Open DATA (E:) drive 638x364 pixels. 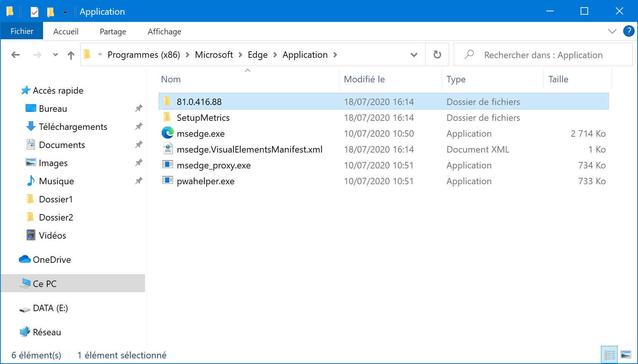[50, 308]
